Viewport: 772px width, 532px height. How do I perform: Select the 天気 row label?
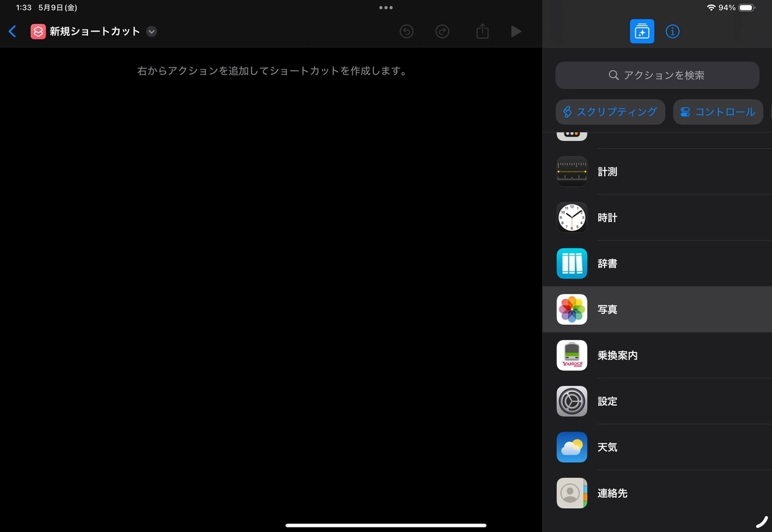click(607, 447)
